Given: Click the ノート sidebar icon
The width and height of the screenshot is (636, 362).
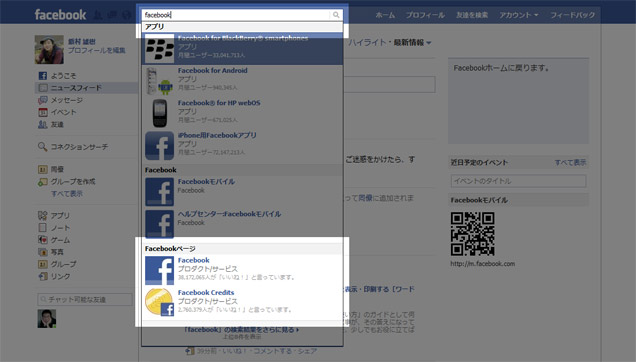Looking at the screenshot, I should (43, 228).
